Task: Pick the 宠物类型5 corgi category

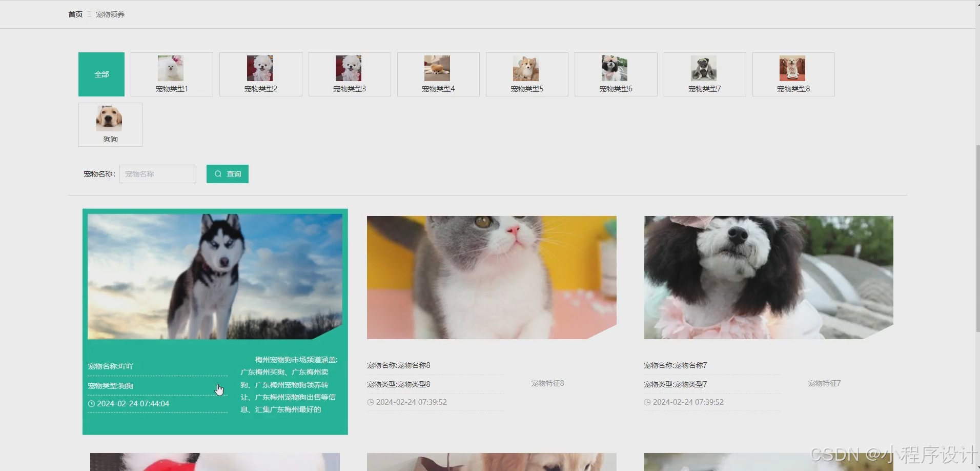Action: [x=526, y=74]
